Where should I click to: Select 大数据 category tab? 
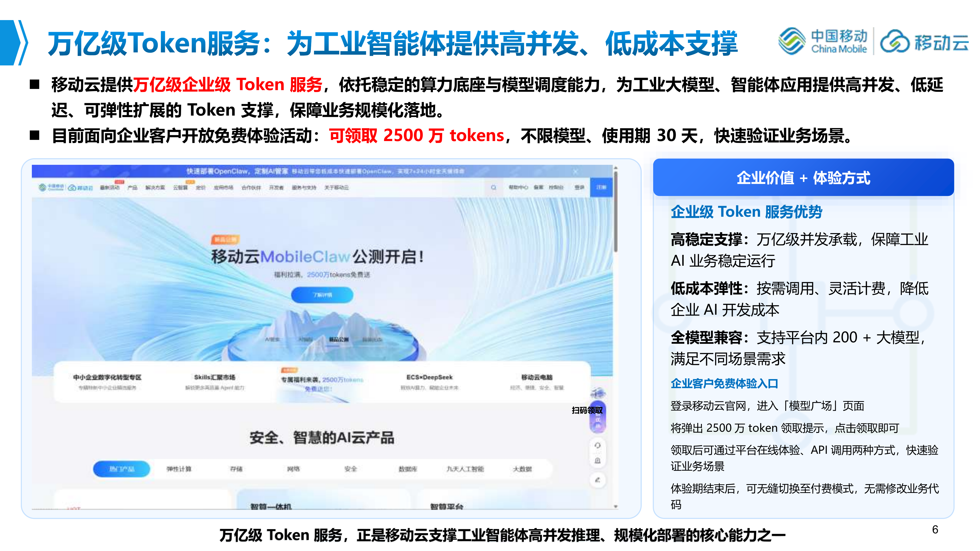(522, 469)
